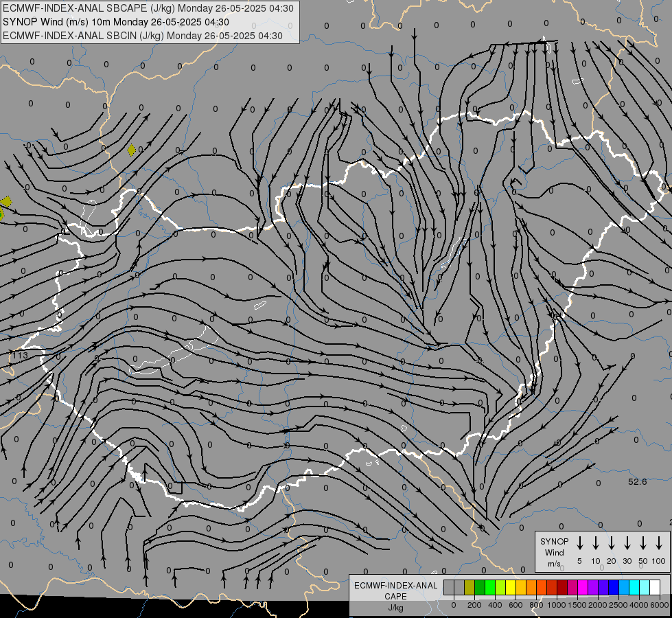The image size is (672, 618).
Task: Click the J/kg unit label in legend
Action: click(x=395, y=608)
